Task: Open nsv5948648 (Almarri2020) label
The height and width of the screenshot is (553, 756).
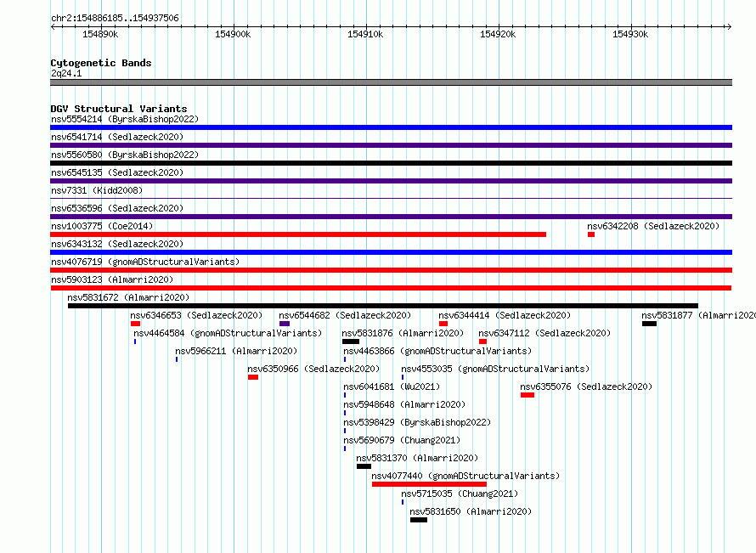Action: (x=404, y=404)
